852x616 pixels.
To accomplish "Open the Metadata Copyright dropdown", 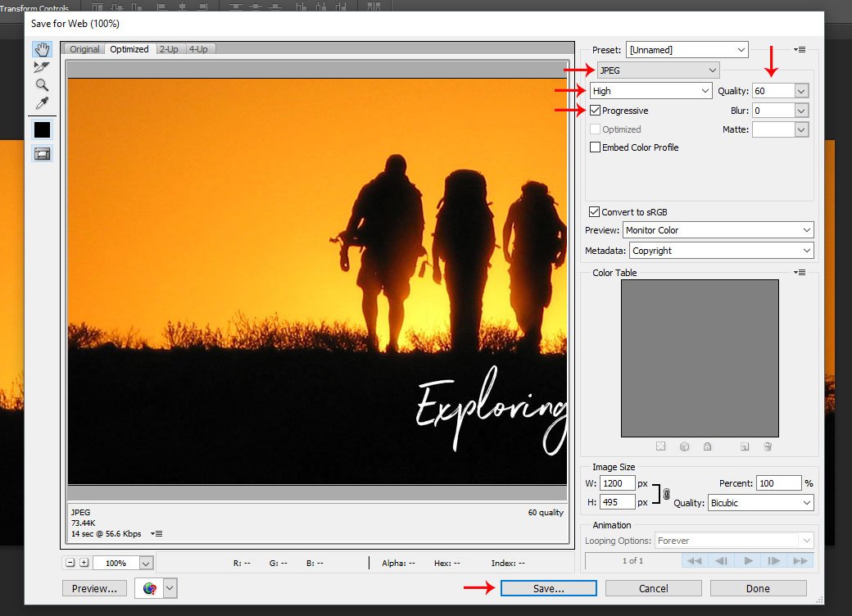I will pyautogui.click(x=722, y=251).
